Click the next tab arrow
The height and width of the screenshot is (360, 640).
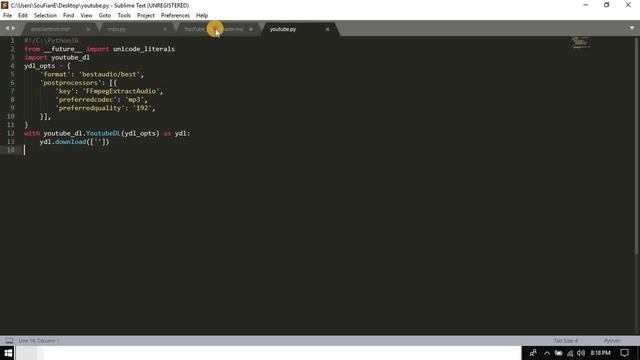click(13, 28)
